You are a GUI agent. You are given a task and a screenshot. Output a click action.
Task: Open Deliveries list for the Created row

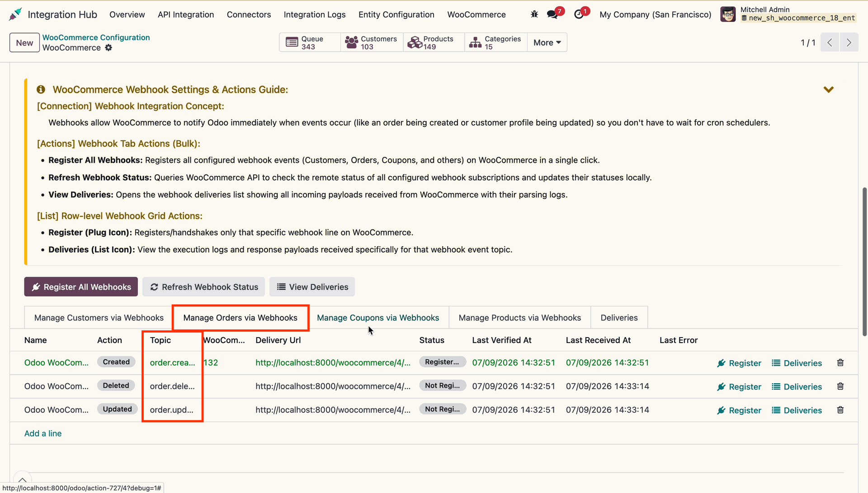(797, 363)
